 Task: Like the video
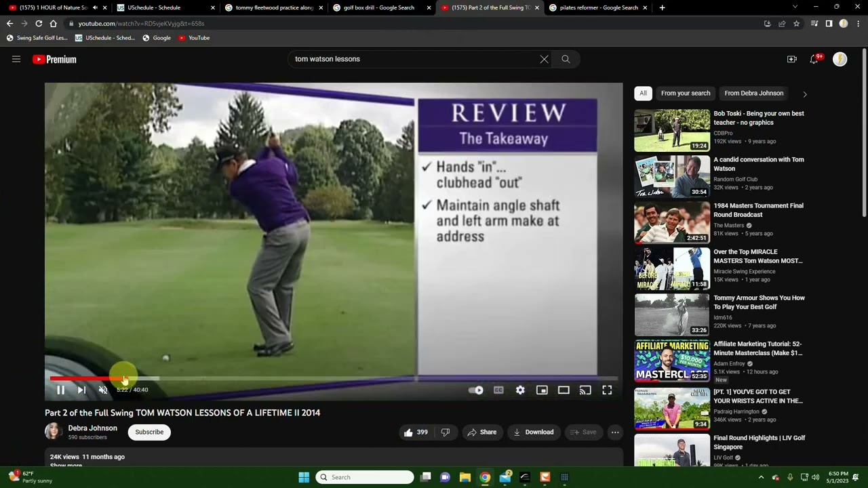click(x=416, y=432)
